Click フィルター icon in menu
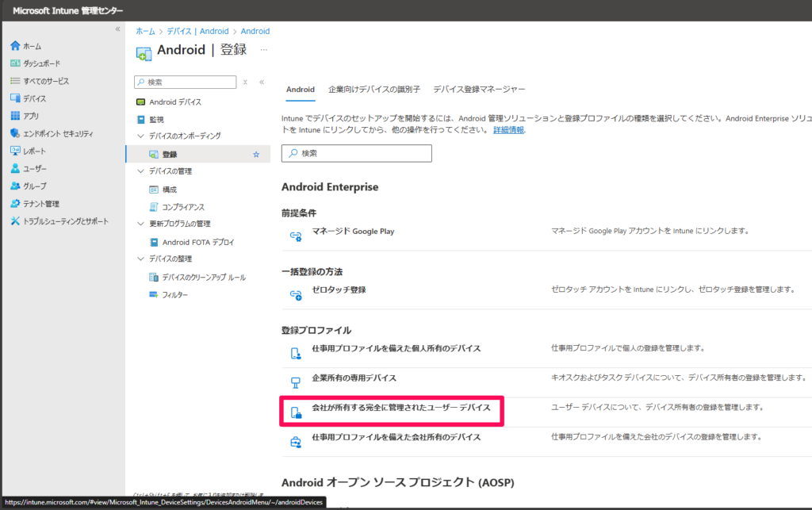Image resolution: width=812 pixels, height=510 pixels. [153, 294]
